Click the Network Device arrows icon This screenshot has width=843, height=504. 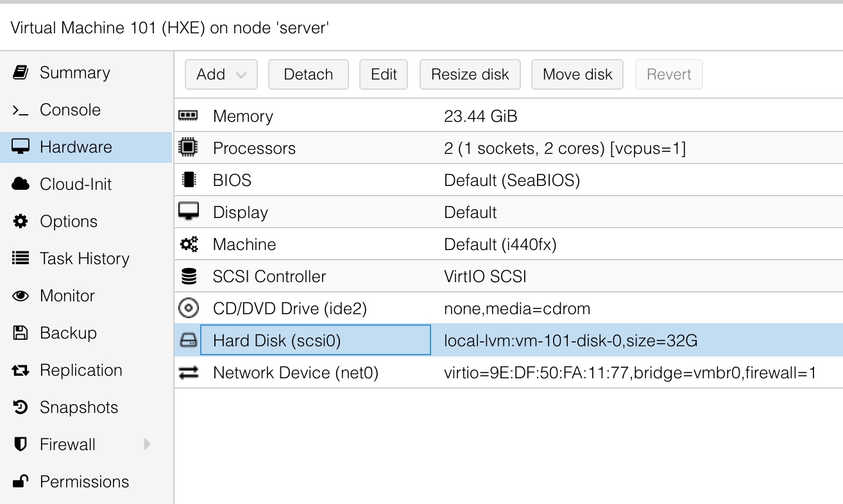[188, 373]
